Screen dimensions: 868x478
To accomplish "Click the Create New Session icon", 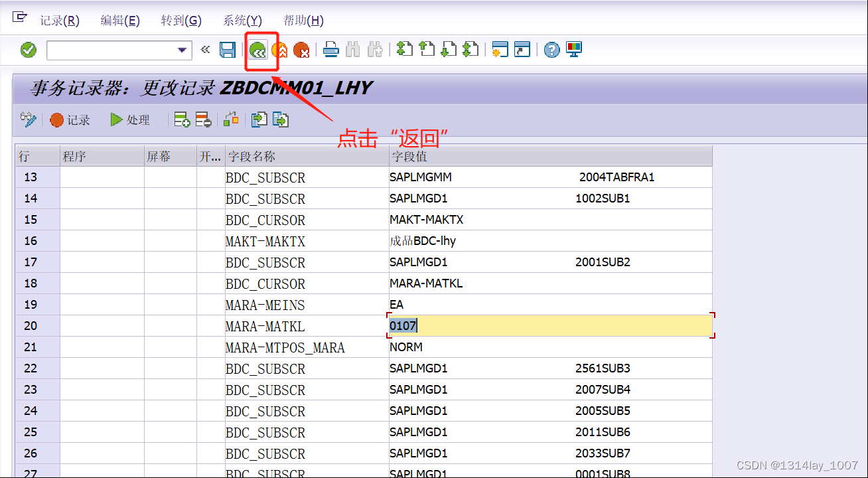I will click(x=500, y=49).
